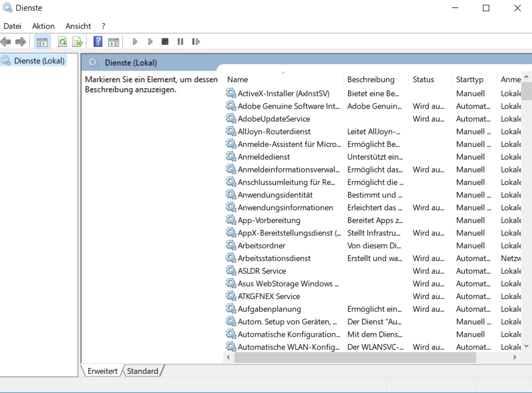Viewport: 532px width, 393px height.
Task: Click the Restart service icon
Action: coord(196,42)
